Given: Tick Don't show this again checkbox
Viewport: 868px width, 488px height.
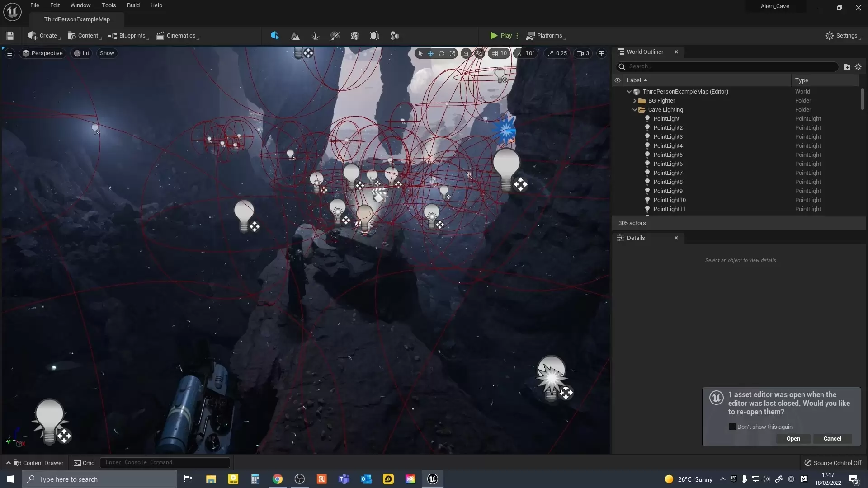Looking at the screenshot, I should click(732, 427).
